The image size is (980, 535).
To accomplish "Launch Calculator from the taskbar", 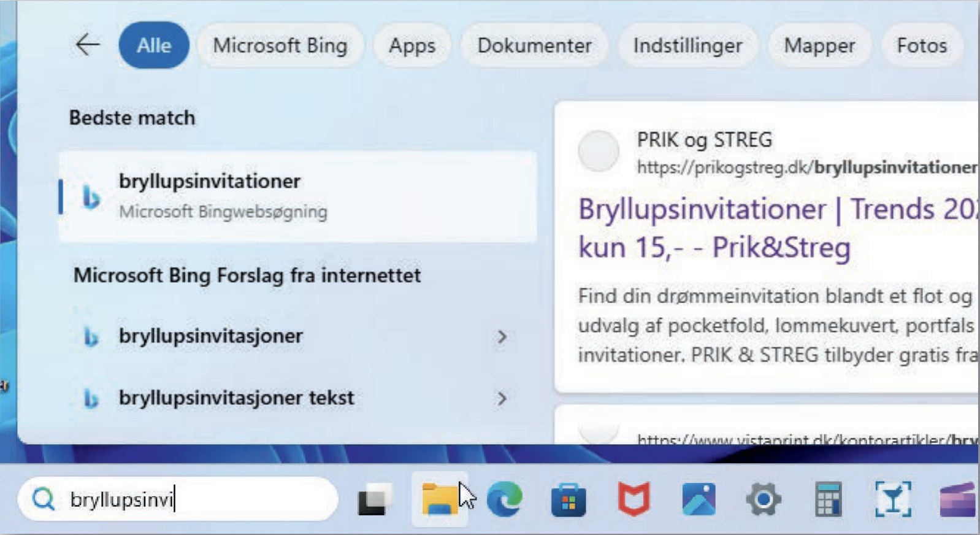I will coord(828,499).
